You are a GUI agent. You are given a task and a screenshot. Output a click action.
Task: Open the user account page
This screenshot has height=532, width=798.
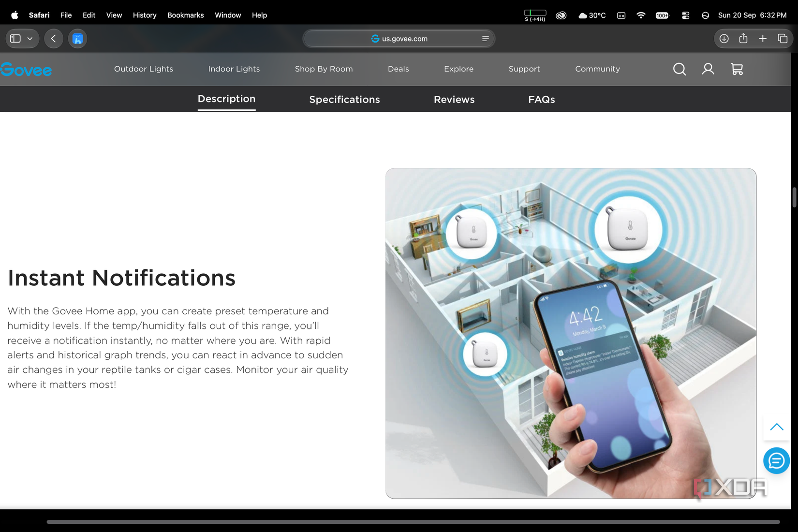(708, 69)
